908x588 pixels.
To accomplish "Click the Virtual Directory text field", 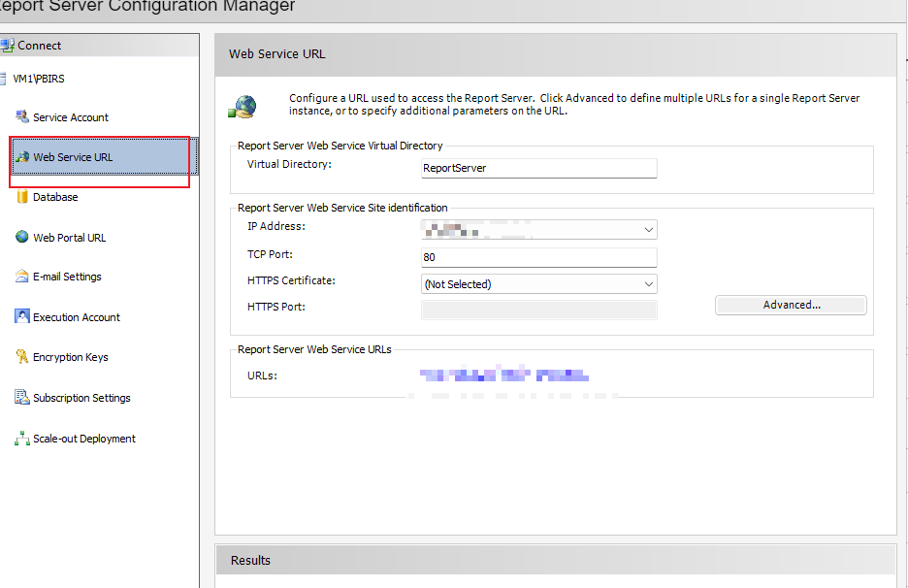I will pos(539,168).
